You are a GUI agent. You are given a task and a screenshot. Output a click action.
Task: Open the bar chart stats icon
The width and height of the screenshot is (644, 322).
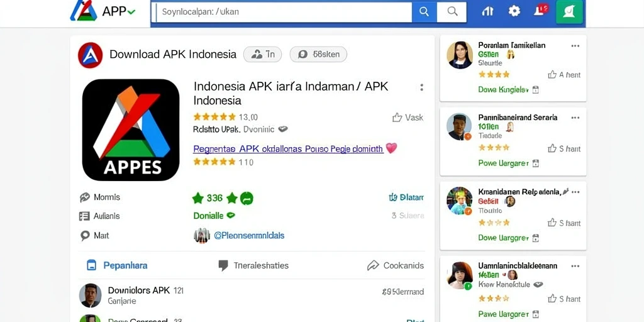pos(487,11)
